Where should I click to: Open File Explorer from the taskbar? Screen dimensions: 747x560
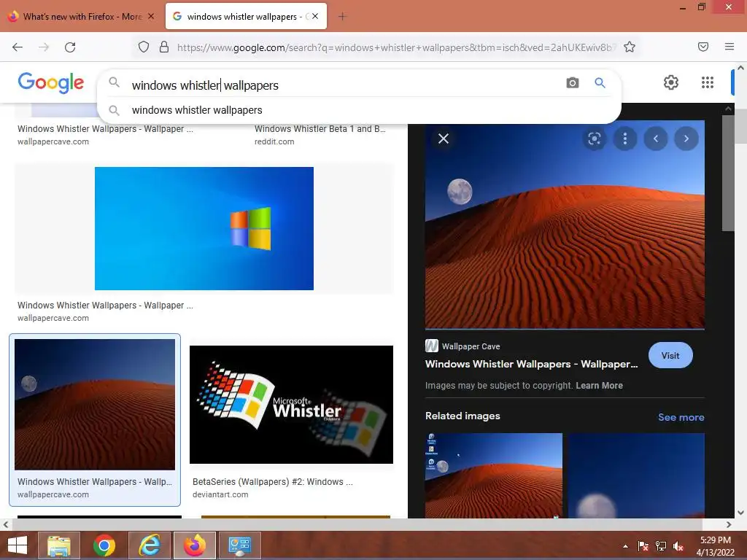click(x=58, y=545)
